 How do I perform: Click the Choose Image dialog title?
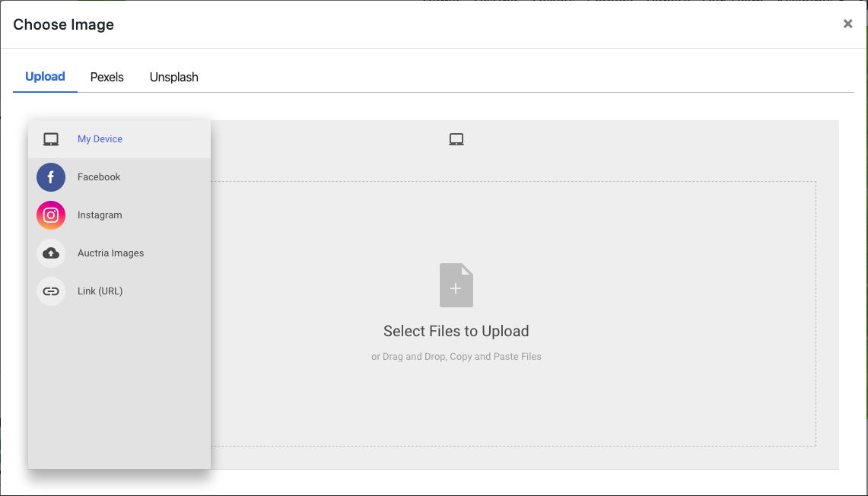click(x=63, y=24)
